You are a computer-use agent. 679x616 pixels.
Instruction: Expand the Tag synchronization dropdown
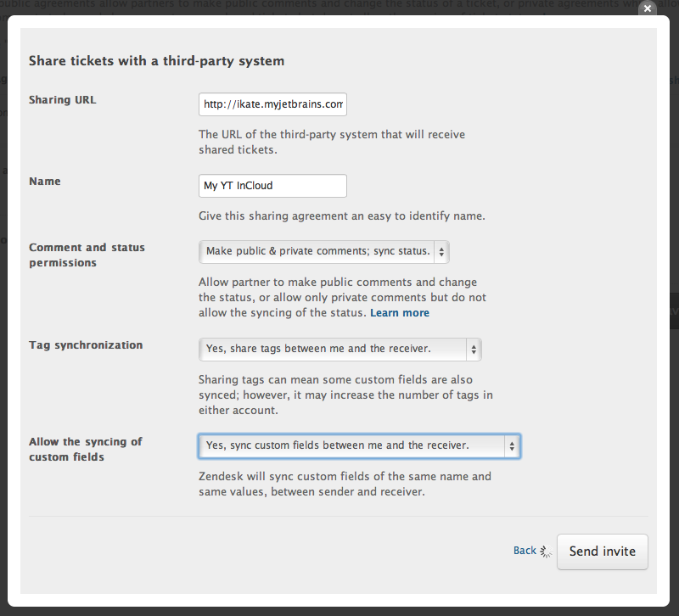pyautogui.click(x=339, y=349)
